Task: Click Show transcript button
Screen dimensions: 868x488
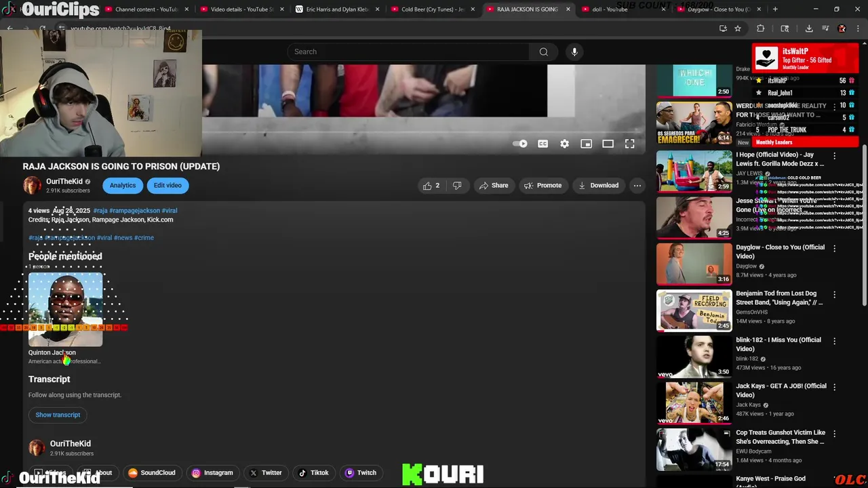Action: pyautogui.click(x=58, y=415)
